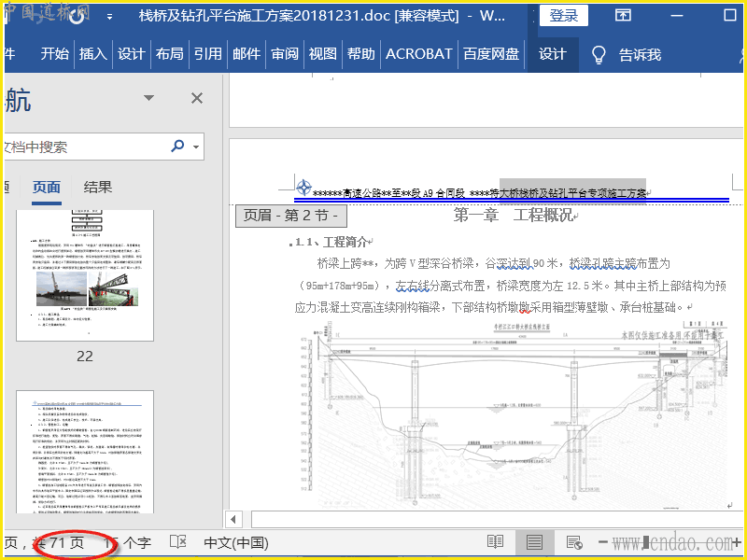Select the page thumbnail below page 22
Screen dimensions: 747x560
click(85, 452)
